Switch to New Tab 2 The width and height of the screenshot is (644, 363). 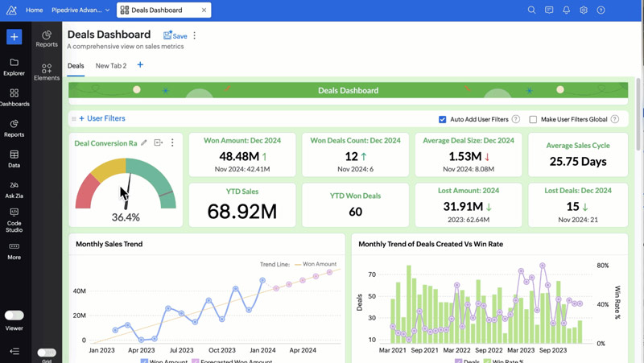point(111,66)
